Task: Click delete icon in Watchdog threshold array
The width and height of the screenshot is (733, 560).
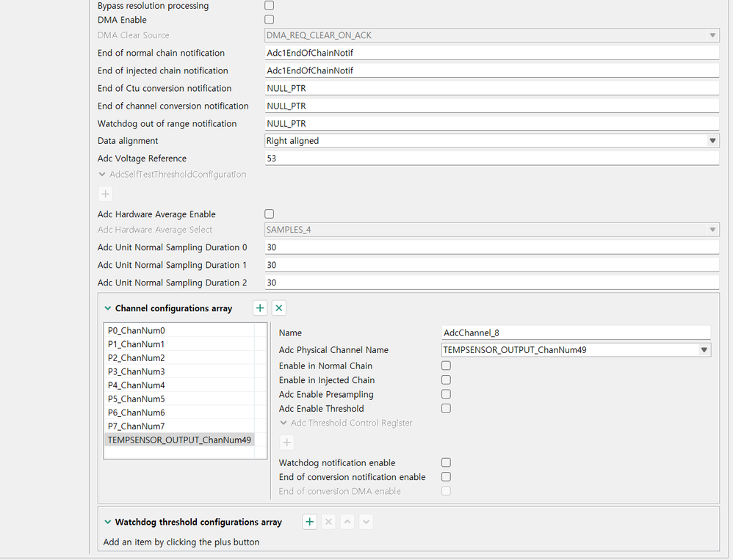Action: tap(329, 522)
